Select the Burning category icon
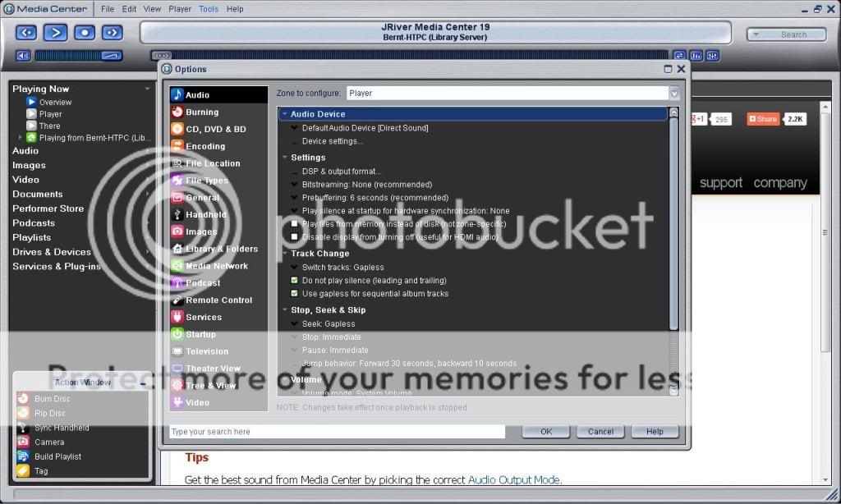The height and width of the screenshot is (504, 841). coord(177,112)
